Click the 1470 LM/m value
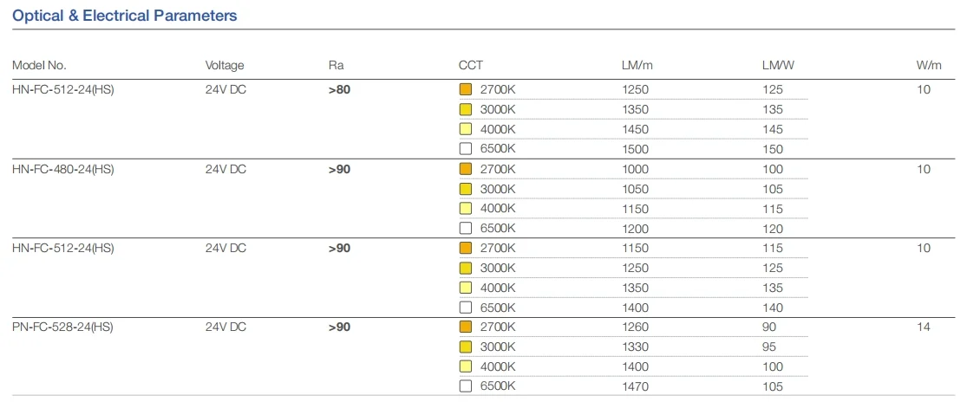This screenshot has height=402, width=980. pos(635,386)
